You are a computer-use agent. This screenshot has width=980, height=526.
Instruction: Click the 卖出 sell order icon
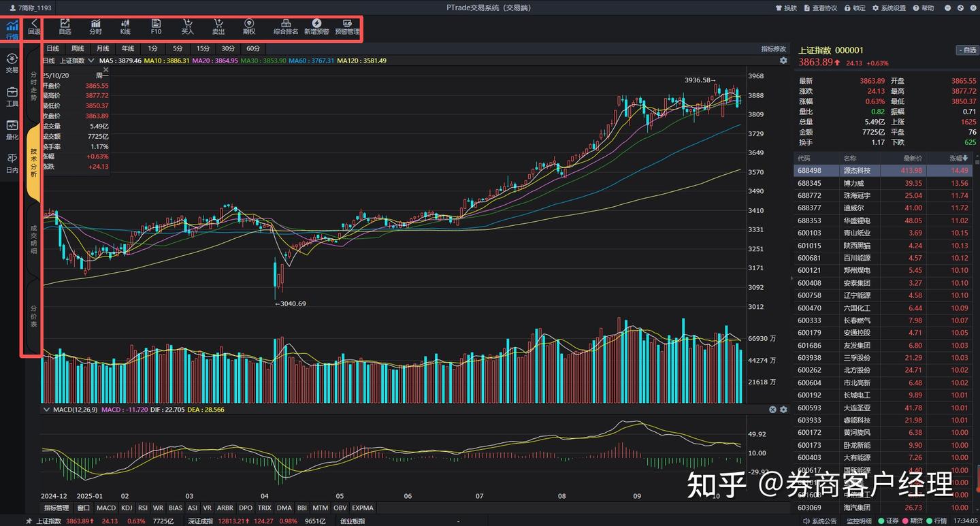click(218, 27)
